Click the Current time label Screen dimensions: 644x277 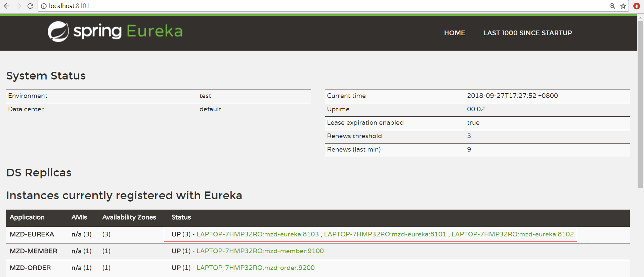coord(346,96)
